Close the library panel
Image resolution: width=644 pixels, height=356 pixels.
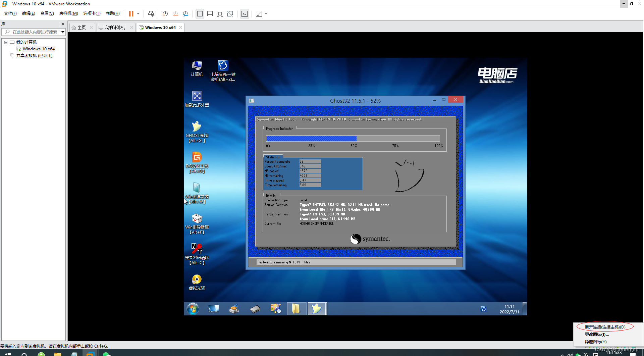[x=63, y=24]
